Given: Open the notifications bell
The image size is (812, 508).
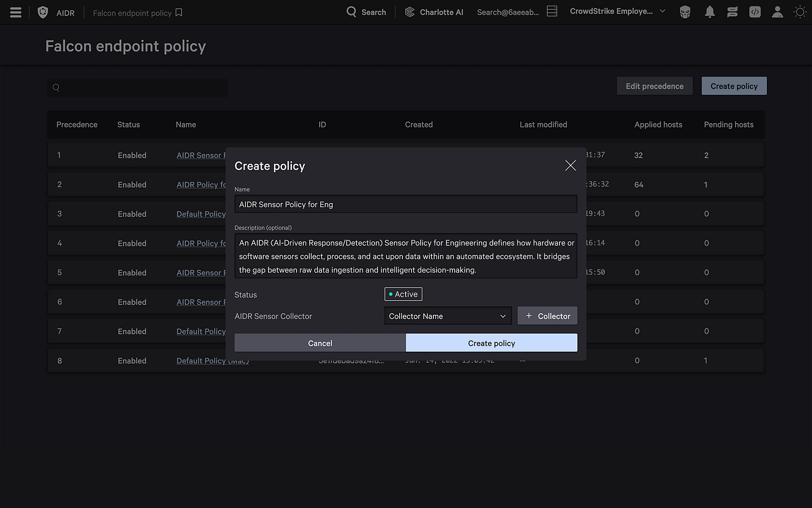Looking at the screenshot, I should click(709, 12).
